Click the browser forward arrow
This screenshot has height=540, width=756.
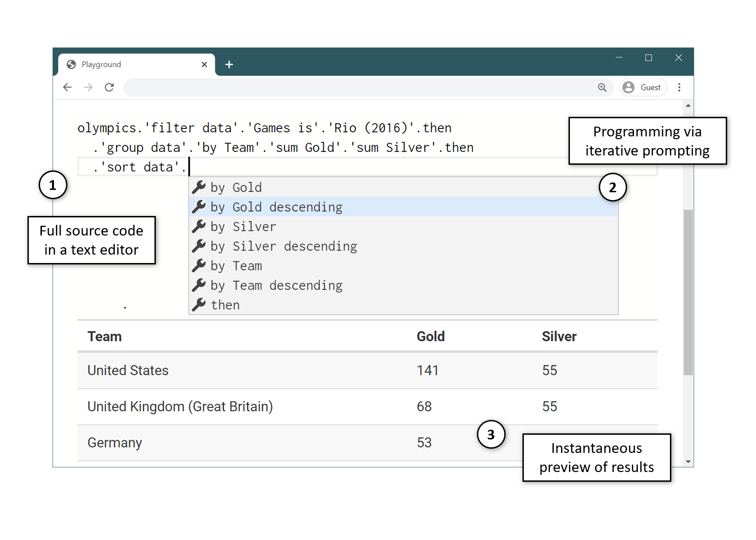tap(88, 88)
